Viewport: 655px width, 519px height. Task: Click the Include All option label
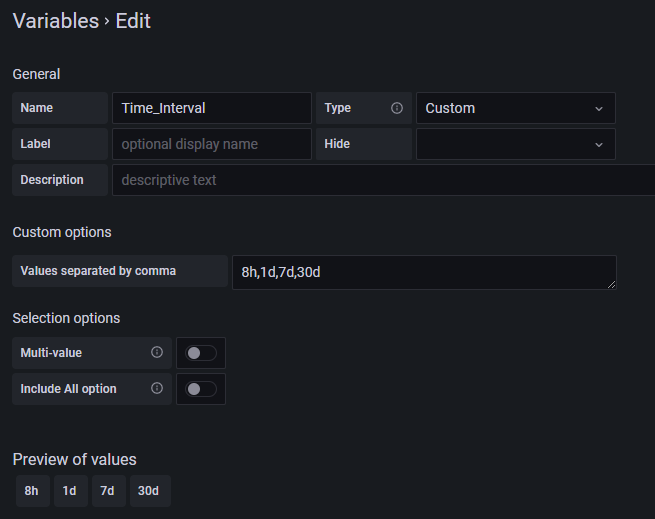tap(69, 389)
